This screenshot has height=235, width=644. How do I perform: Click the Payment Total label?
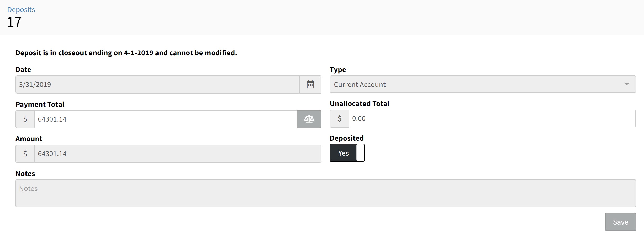[x=40, y=104]
